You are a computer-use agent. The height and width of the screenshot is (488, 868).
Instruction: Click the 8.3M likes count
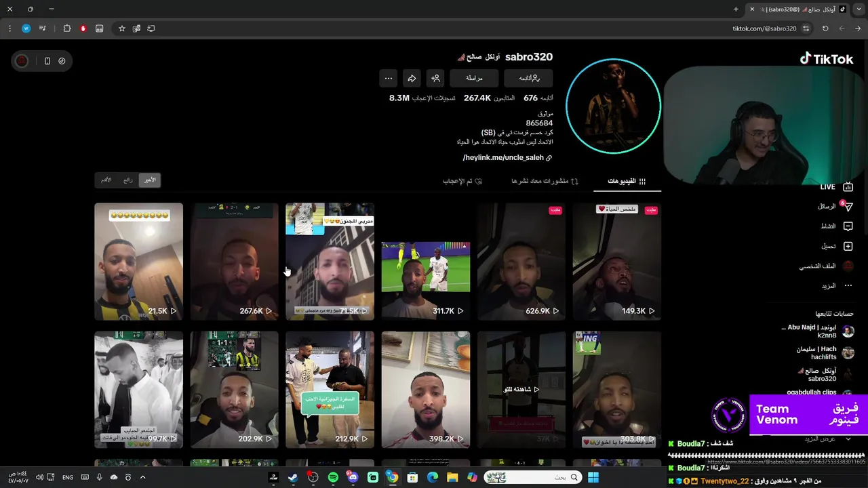tap(399, 98)
